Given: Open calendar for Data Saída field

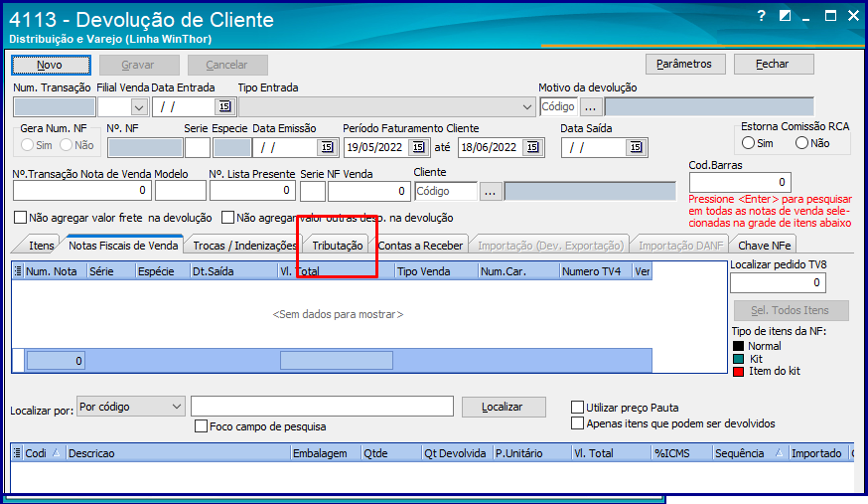Looking at the screenshot, I should pos(636,147).
